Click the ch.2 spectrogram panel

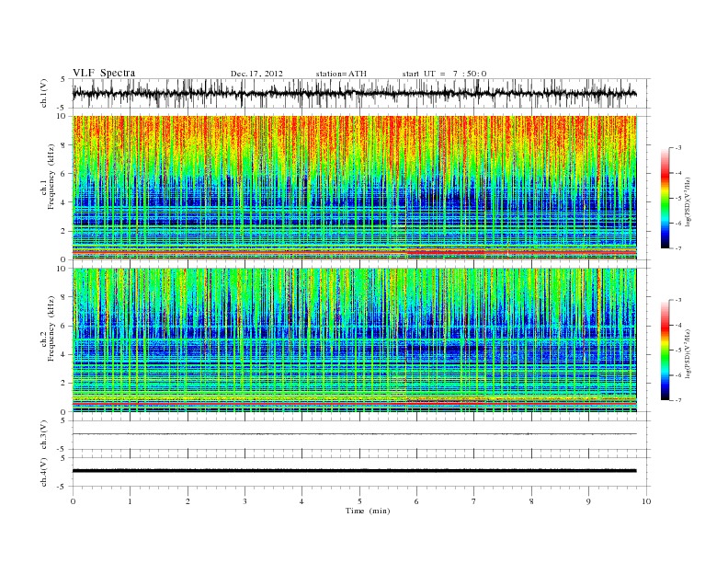355,340
